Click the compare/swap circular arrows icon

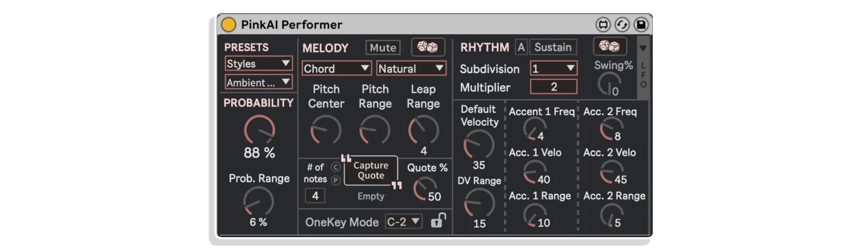622,24
